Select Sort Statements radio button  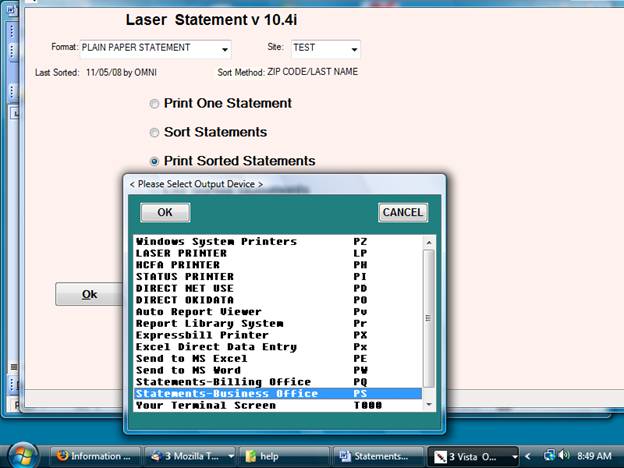[x=154, y=133]
